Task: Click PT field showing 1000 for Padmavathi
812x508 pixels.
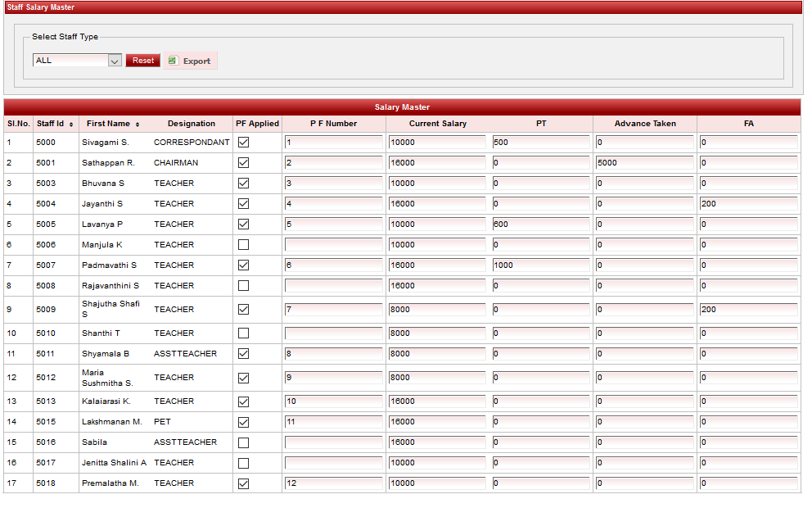Action: (540, 265)
